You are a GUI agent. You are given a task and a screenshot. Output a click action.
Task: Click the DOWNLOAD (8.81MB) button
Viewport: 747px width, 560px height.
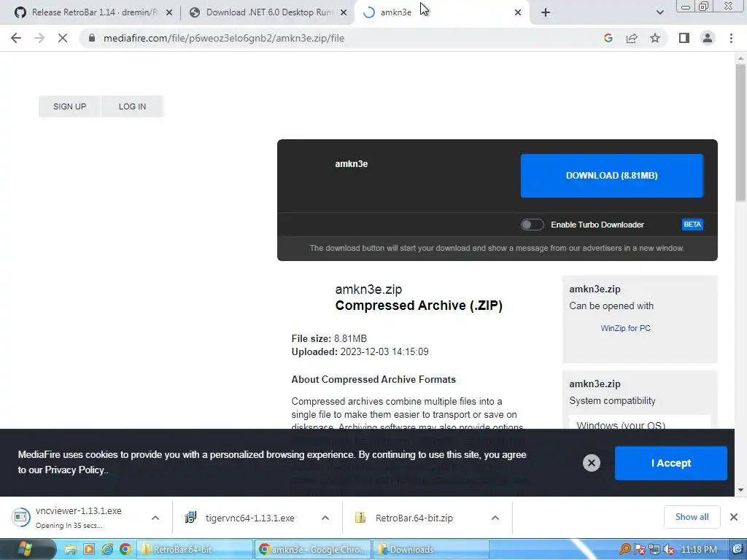(612, 175)
